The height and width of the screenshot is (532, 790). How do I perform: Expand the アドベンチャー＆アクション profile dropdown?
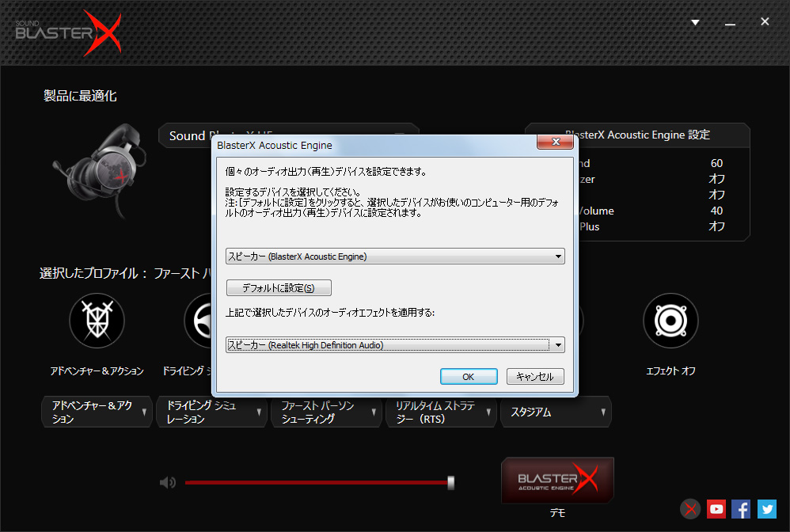pos(97,412)
